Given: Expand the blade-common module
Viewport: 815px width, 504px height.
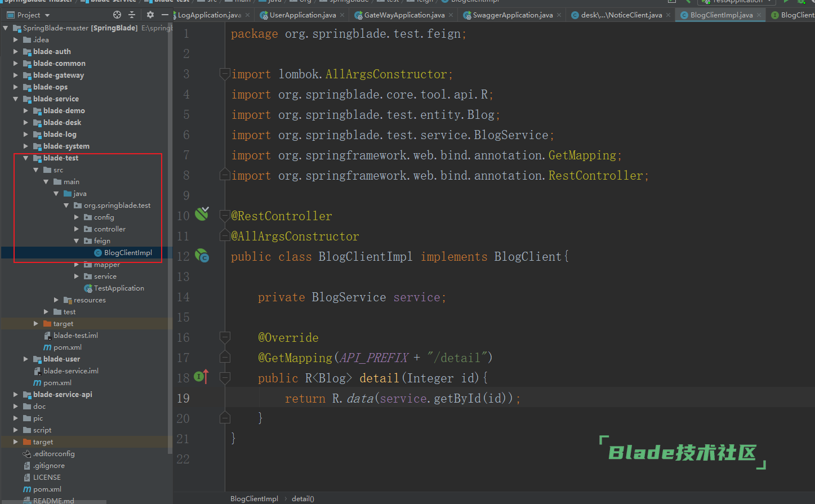Looking at the screenshot, I should pos(16,64).
